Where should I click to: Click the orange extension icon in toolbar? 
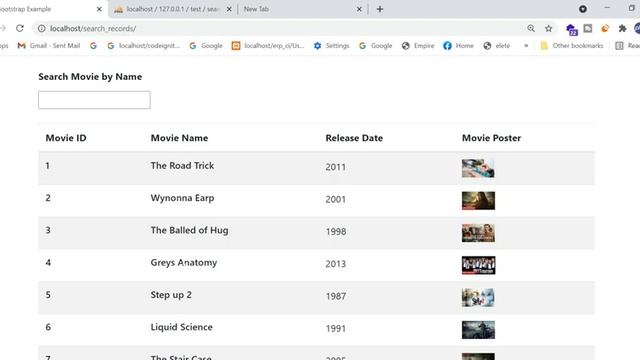[605, 28]
